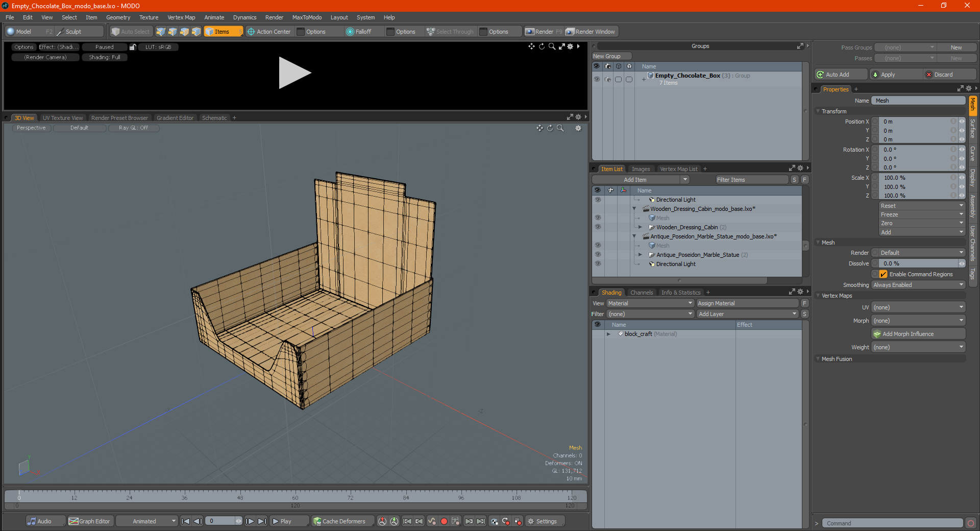
Task: Click the Play button in timeline
Action: pos(288,521)
